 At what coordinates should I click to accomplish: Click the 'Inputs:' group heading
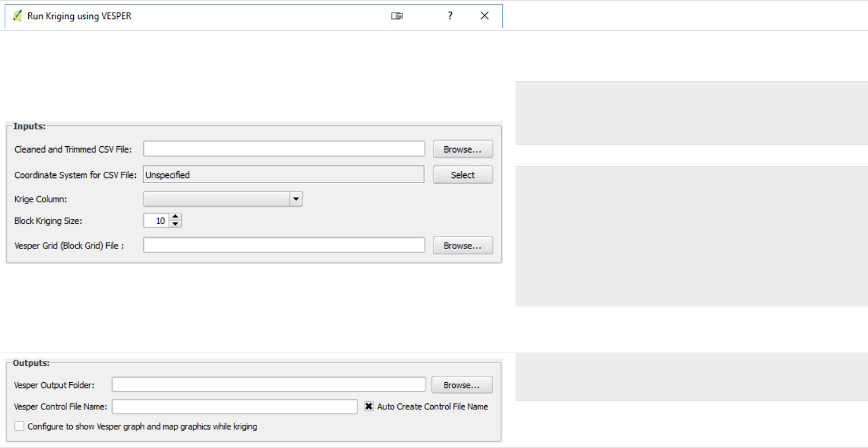pyautogui.click(x=29, y=126)
